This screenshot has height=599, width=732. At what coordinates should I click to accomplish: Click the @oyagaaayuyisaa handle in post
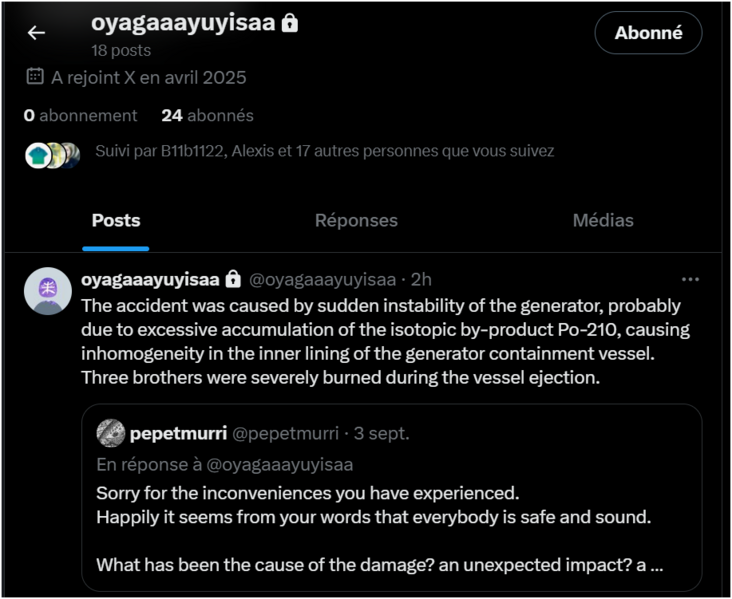coord(321,280)
